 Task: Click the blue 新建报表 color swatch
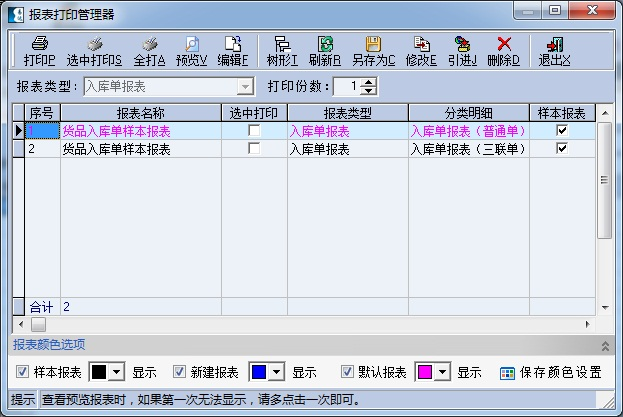pyautogui.click(x=262, y=372)
